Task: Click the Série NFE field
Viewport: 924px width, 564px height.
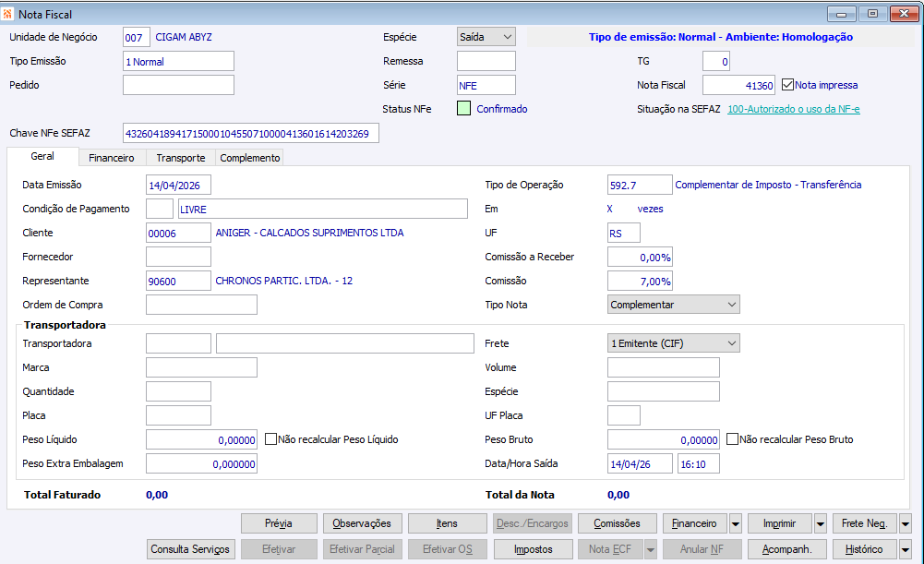Action: tap(486, 85)
